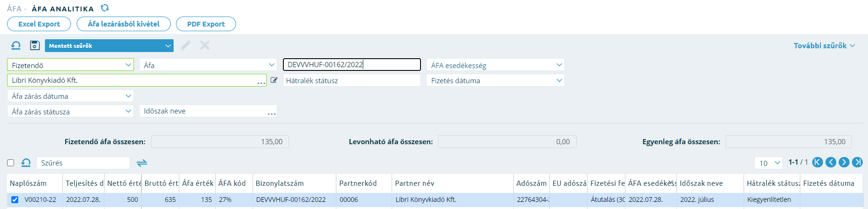Click Egyenleg áfa összesen value field
The image size is (868, 209).
tap(789, 141)
